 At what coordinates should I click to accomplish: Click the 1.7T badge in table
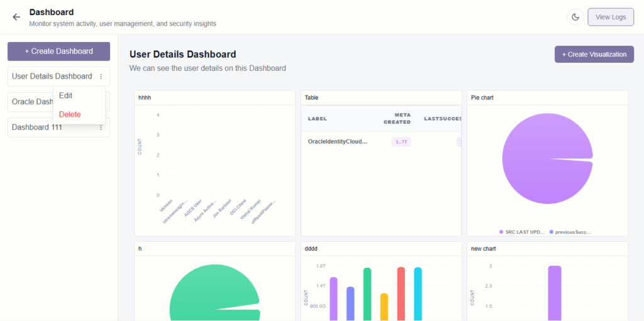point(401,142)
